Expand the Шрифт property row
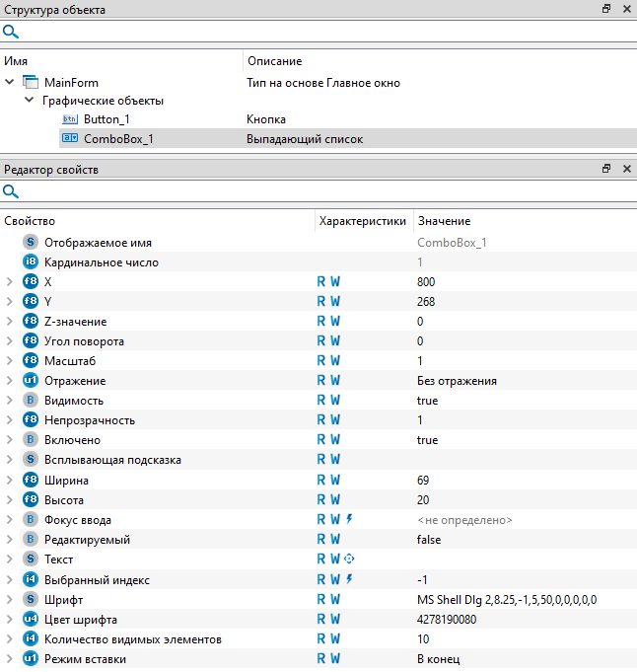637x672 pixels. point(10,599)
